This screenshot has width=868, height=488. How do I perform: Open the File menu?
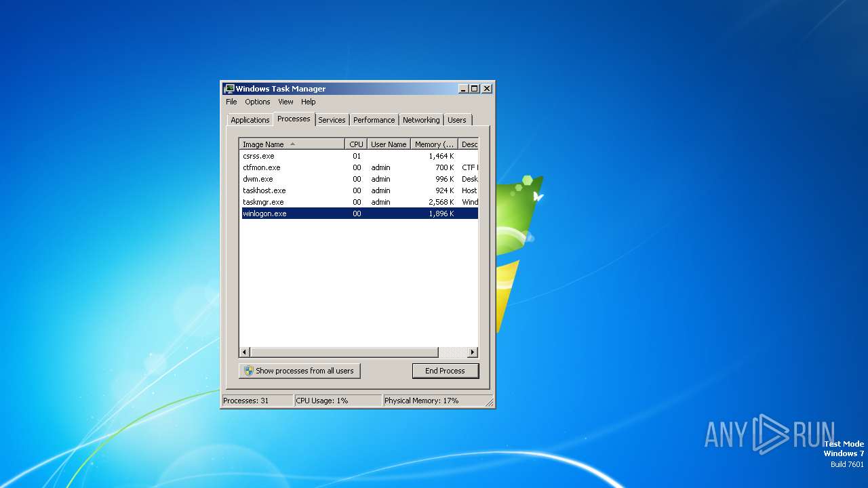(231, 102)
